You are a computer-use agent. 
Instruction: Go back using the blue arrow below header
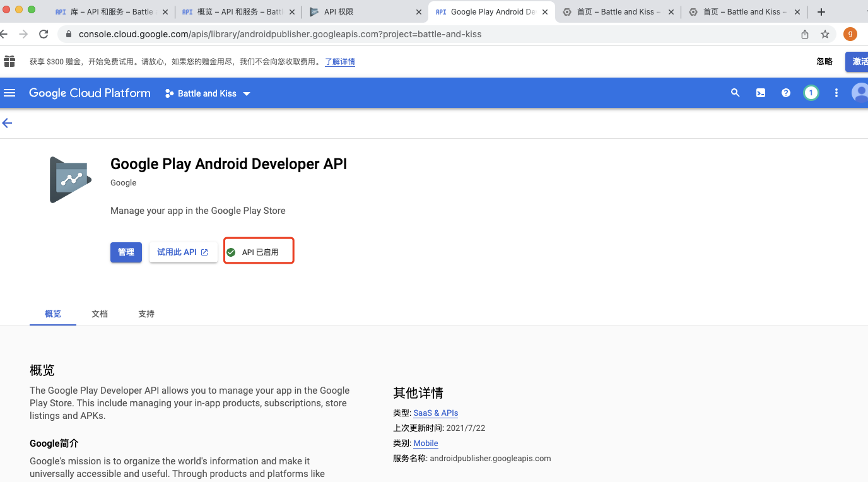(x=8, y=123)
